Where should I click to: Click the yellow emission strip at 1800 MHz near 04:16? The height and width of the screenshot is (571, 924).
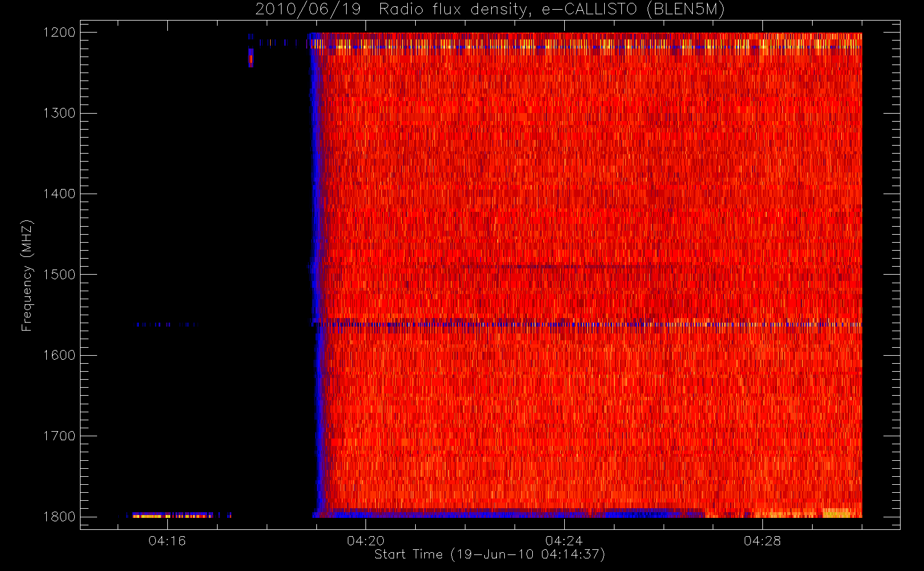click(172, 516)
